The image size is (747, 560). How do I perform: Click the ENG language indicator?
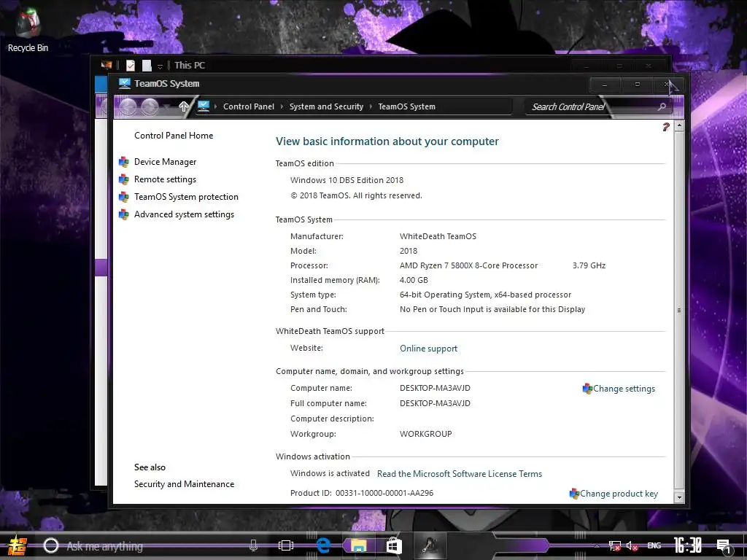(654, 545)
